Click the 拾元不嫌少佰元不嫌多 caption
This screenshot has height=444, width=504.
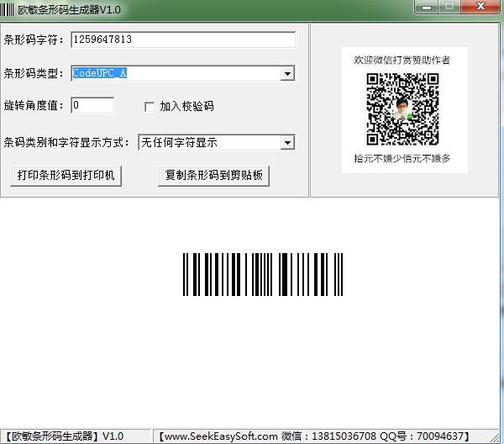[402, 158]
